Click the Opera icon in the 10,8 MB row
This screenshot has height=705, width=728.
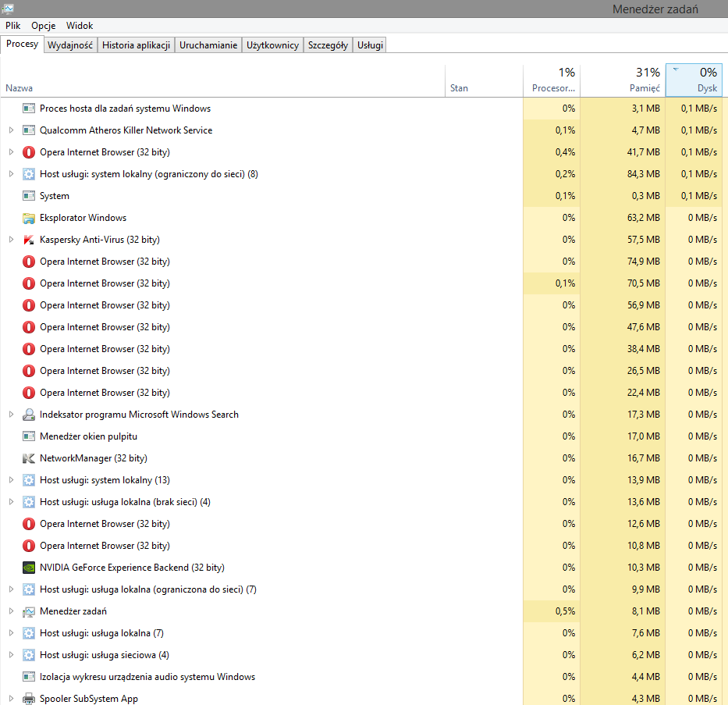(x=29, y=546)
